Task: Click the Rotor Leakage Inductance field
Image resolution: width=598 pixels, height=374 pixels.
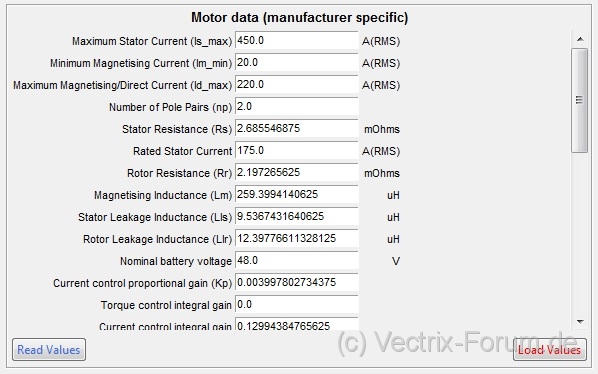Action: point(297,239)
